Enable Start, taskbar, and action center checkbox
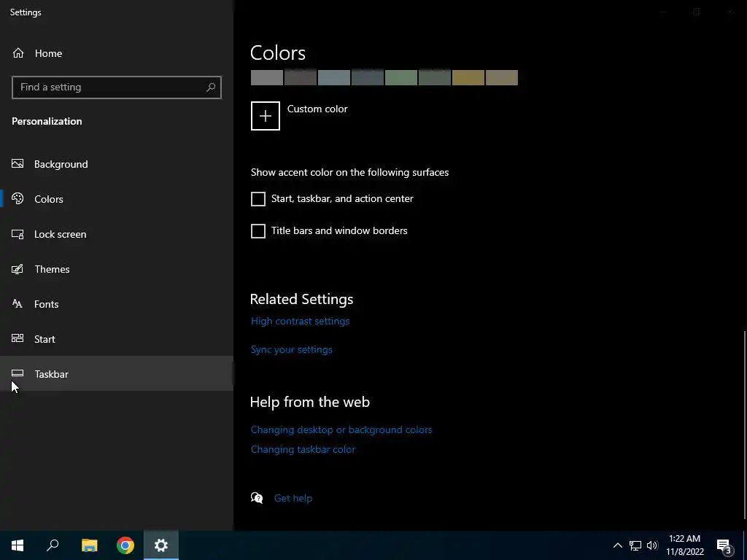 (x=258, y=199)
